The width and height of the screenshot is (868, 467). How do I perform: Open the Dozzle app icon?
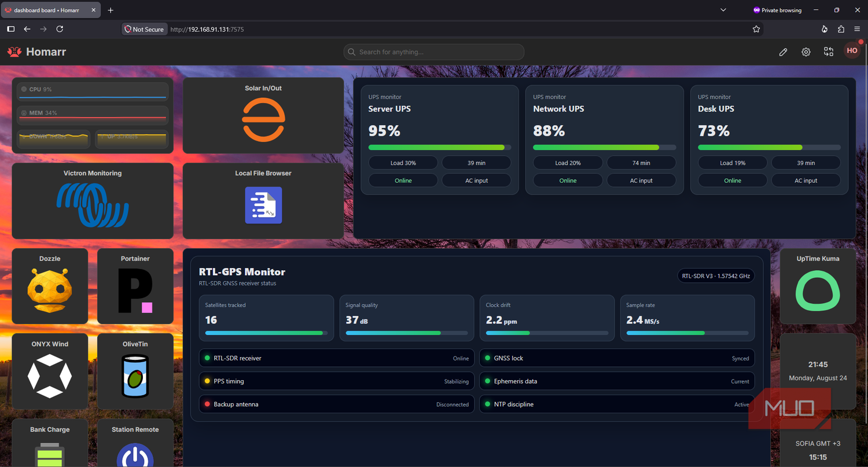point(50,290)
